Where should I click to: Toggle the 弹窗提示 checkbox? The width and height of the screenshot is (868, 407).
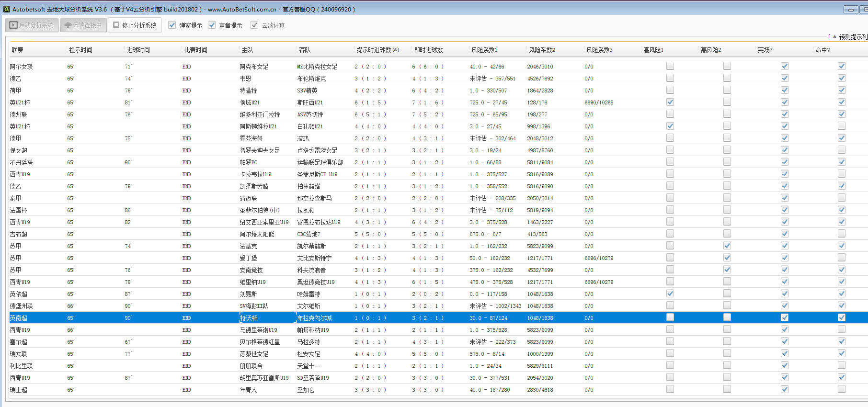point(172,25)
